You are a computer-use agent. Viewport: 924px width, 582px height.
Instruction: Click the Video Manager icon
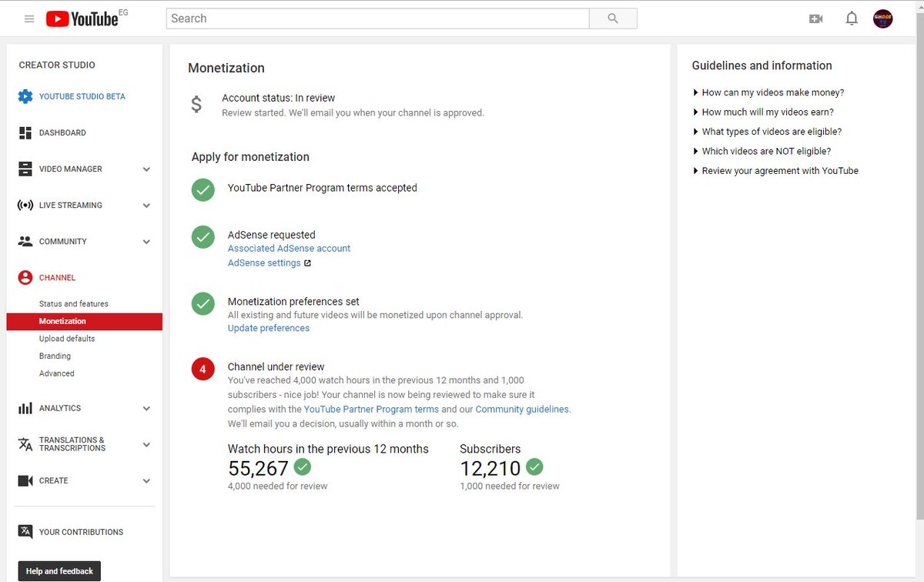point(25,169)
